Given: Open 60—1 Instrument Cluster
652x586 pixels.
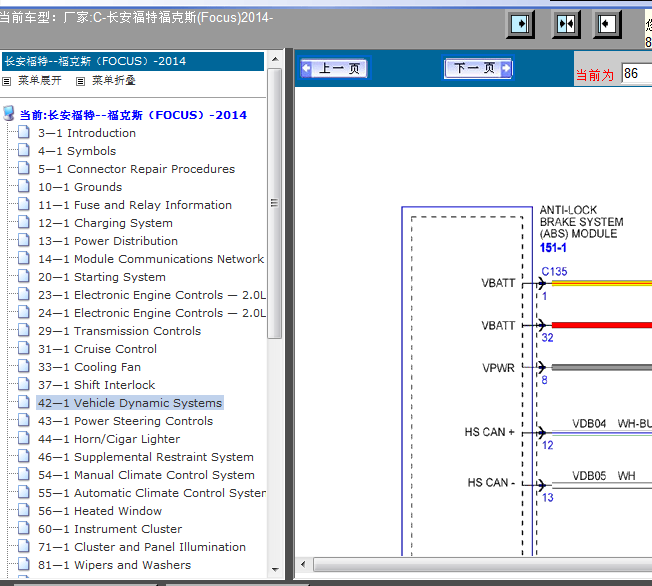Looking at the screenshot, I should click(110, 529).
